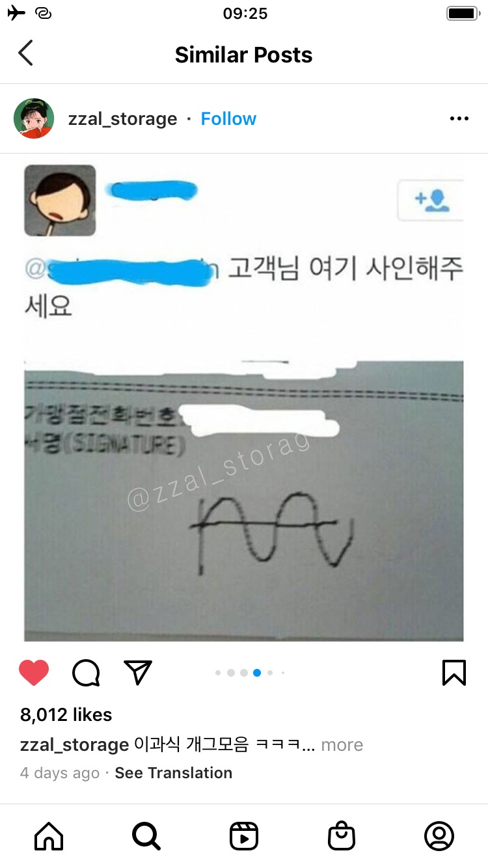Open the Search tab
Image resolution: width=488 pixels, height=868 pixels.
click(146, 836)
